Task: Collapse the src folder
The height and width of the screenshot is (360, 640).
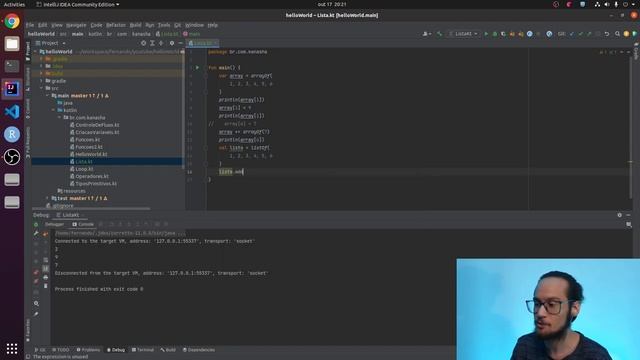Action: pyautogui.click(x=42, y=88)
